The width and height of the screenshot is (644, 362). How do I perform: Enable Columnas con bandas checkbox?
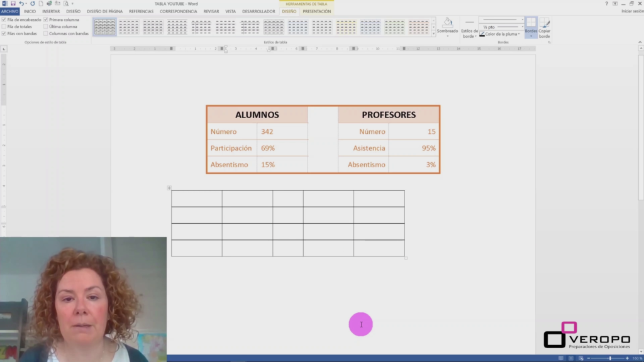coord(45,34)
